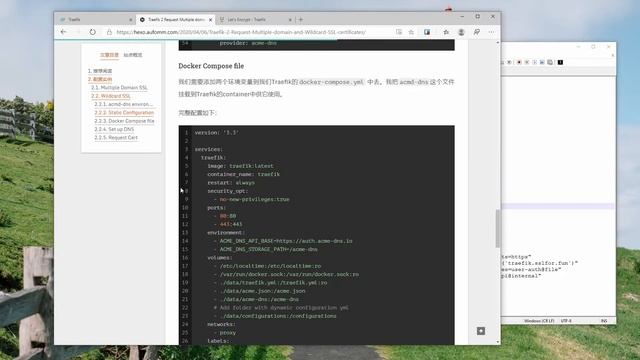This screenshot has width=640, height=360.
Task: Click the browser vertical scrollbar thumb
Action: [498, 229]
